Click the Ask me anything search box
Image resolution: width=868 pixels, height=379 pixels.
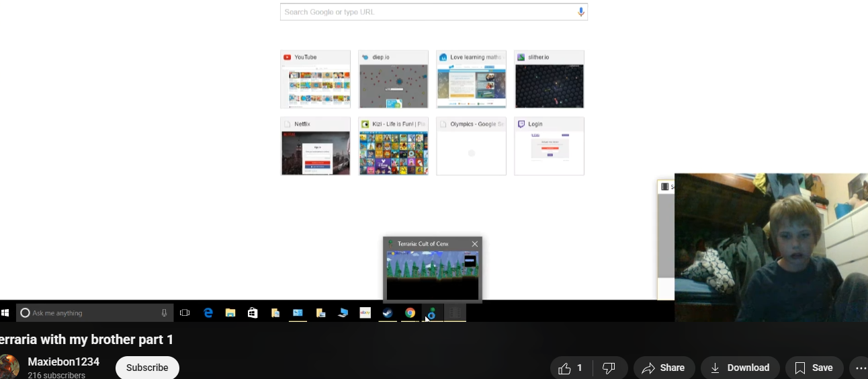(94, 312)
